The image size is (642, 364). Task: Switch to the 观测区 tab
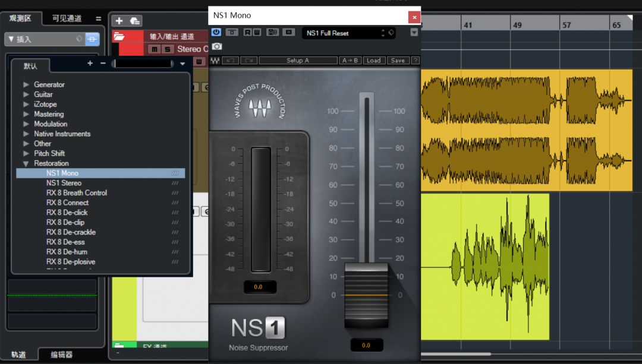(x=20, y=18)
